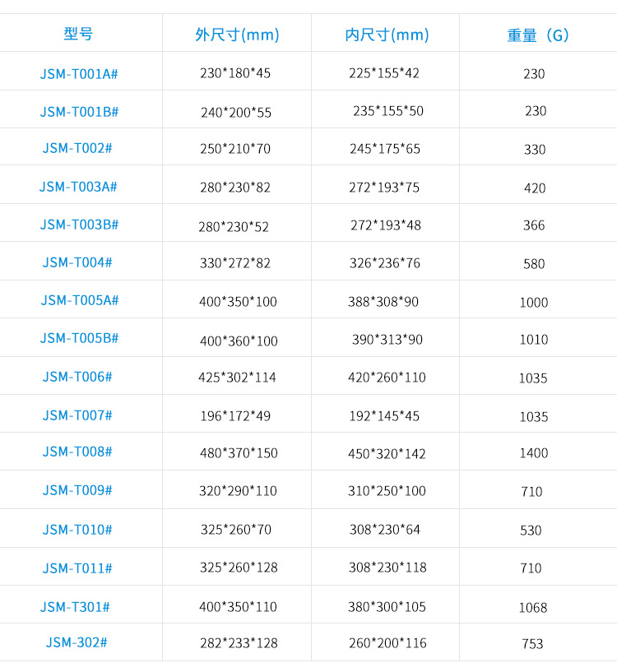Click the 型号 column header
The image size is (617, 672).
pyautogui.click(x=79, y=35)
